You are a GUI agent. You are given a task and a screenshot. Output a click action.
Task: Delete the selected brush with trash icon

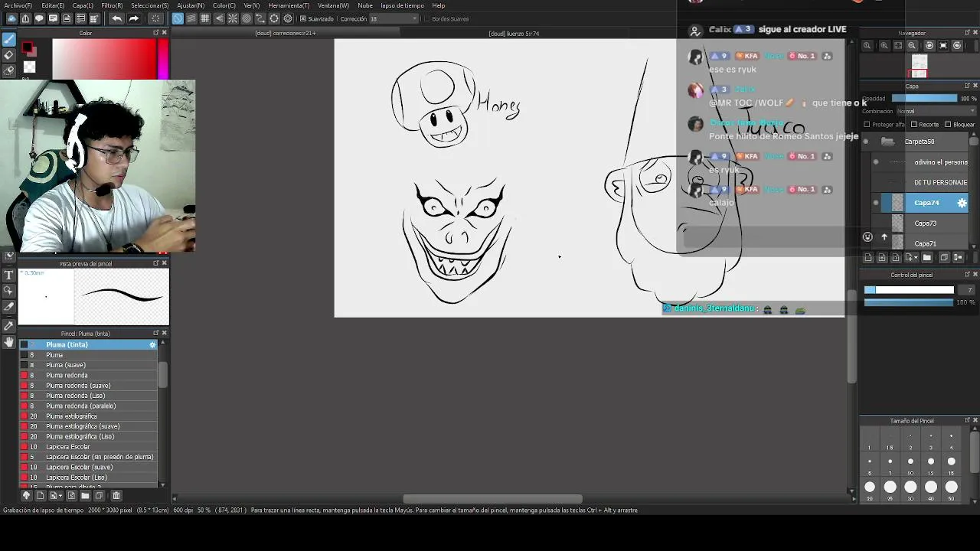(116, 496)
